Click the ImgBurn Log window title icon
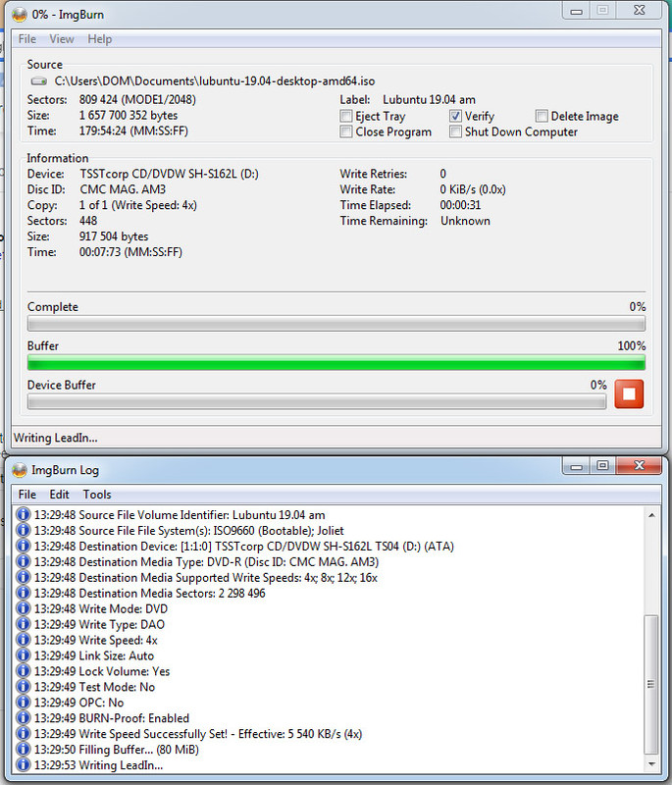 click(x=20, y=470)
